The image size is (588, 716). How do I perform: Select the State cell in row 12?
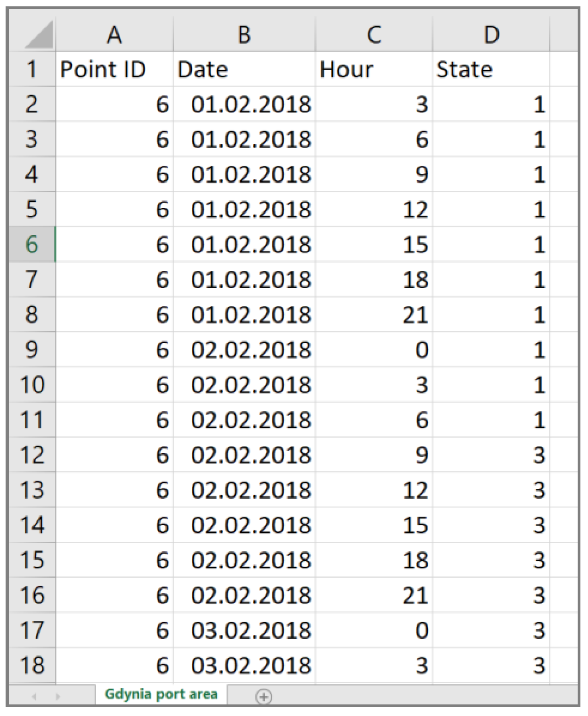[x=491, y=455]
